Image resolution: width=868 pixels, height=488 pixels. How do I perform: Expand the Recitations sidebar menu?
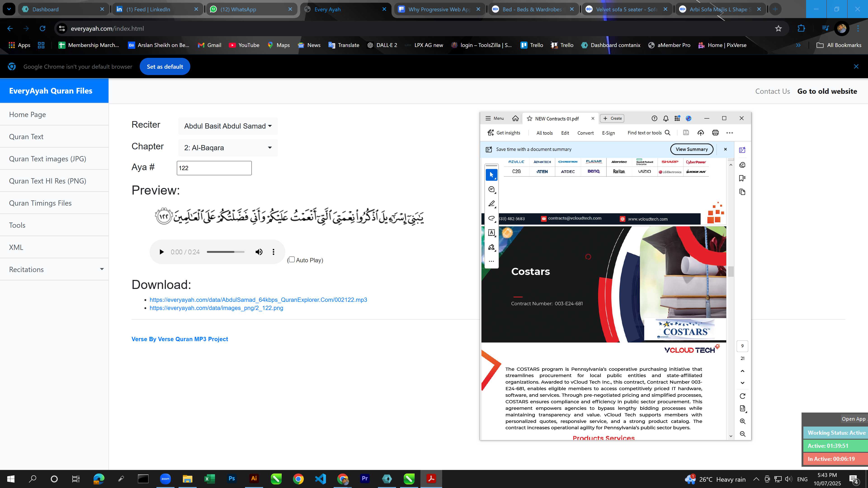(x=54, y=270)
